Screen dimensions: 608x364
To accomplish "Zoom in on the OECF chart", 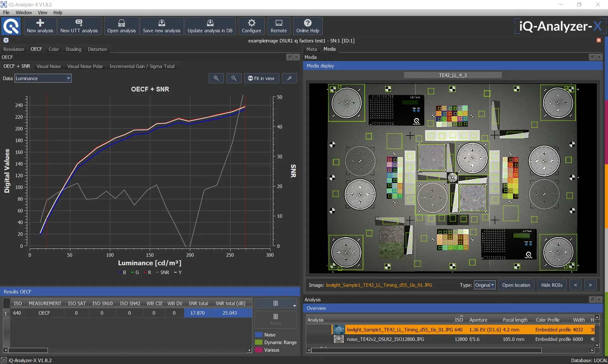I will [216, 78].
